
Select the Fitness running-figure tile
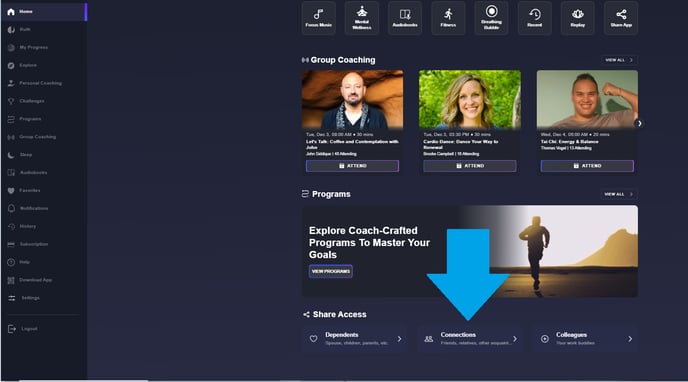[448, 18]
